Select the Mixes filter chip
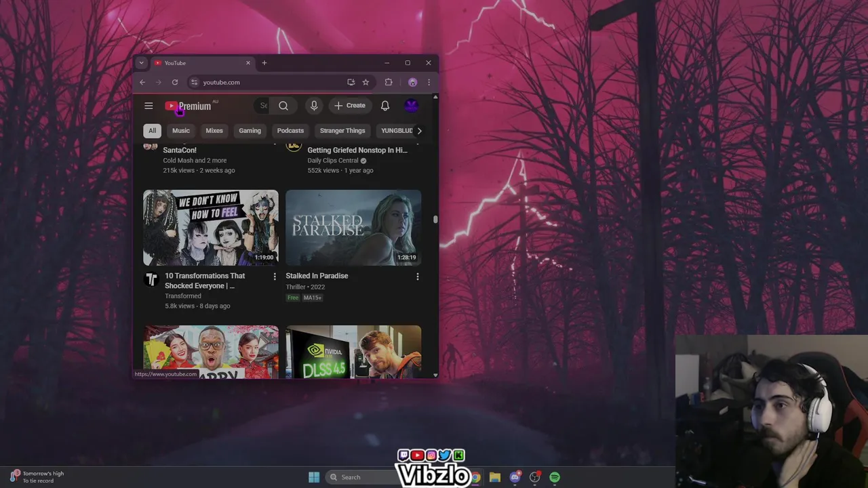868x488 pixels. (x=214, y=131)
